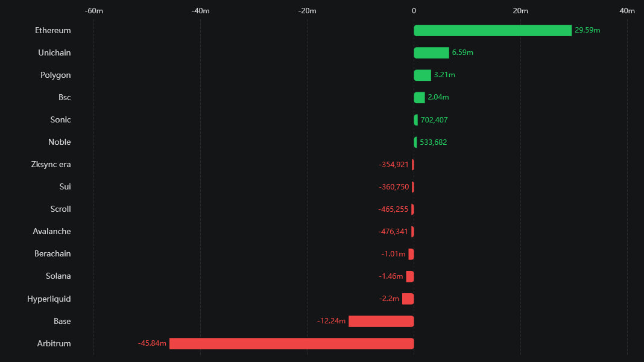This screenshot has height=362, width=644.
Task: Click the -45.84m value label
Action: coord(152,343)
